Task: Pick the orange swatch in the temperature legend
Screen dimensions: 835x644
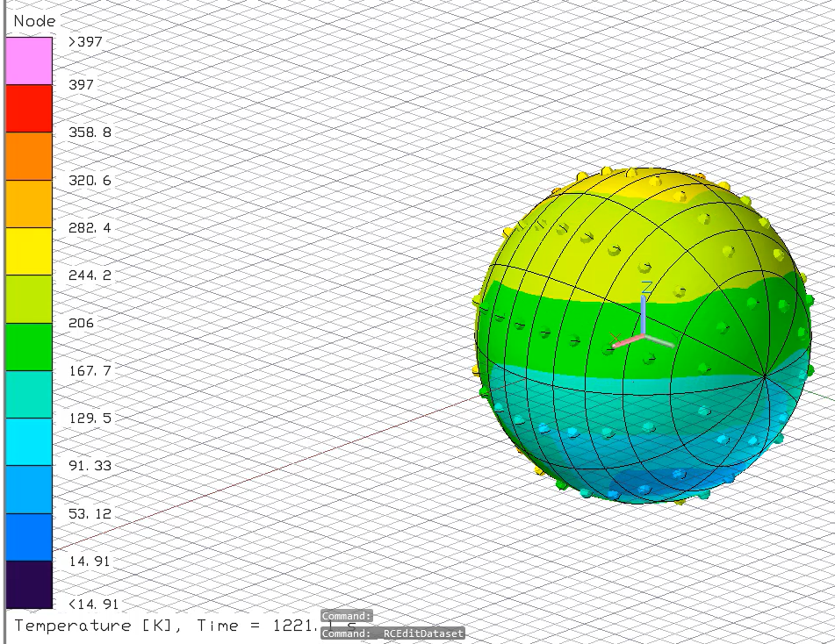Action: (29, 155)
